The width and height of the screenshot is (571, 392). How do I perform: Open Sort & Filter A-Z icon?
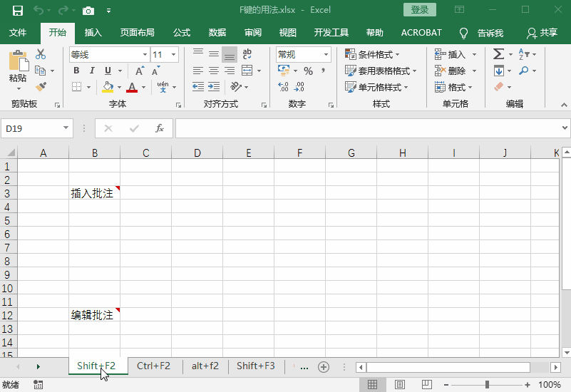click(x=524, y=54)
